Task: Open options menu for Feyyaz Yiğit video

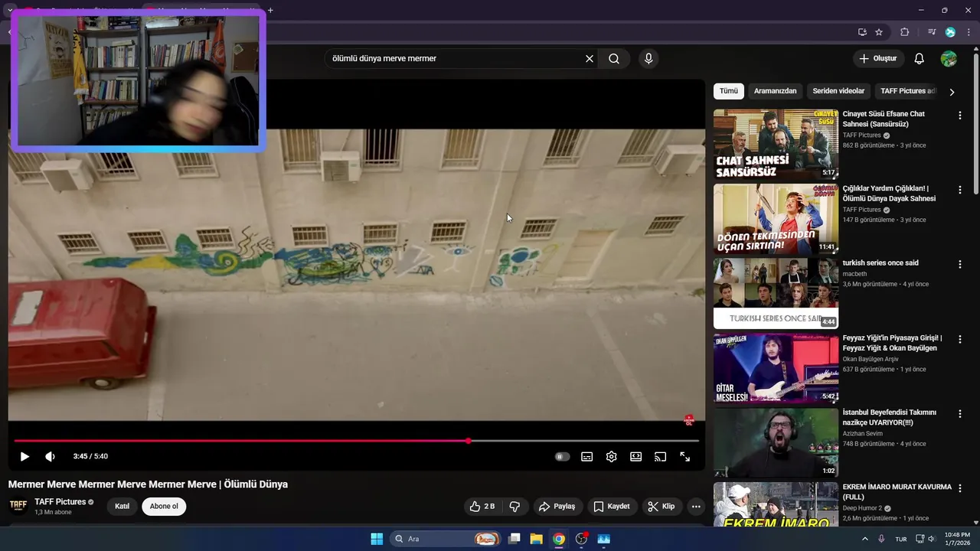Action: pyautogui.click(x=960, y=339)
